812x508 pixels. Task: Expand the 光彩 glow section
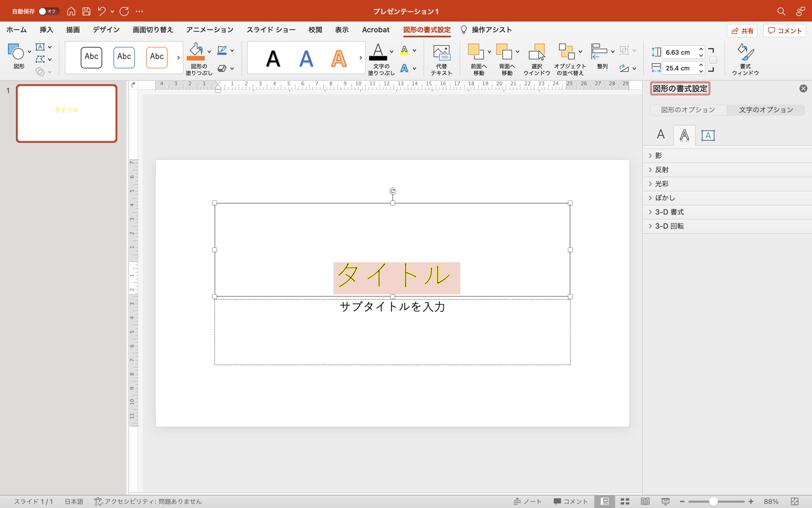tap(661, 184)
